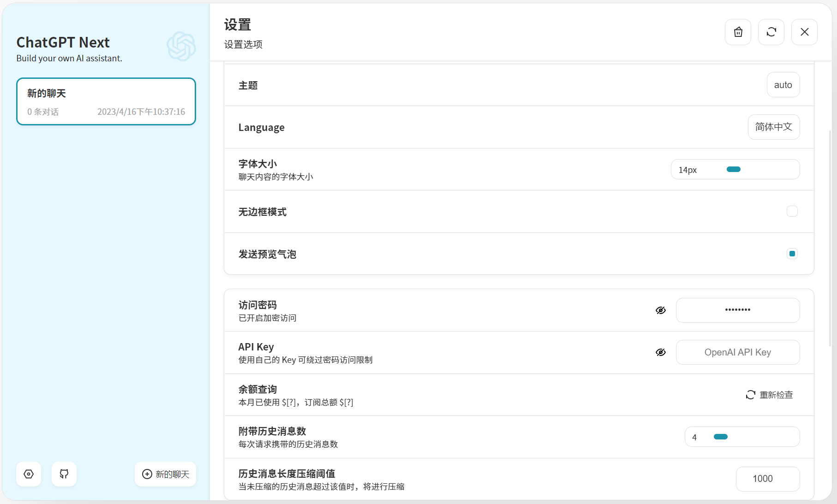Click the 余额查询 label
This screenshot has width=837, height=504.
coord(257,389)
